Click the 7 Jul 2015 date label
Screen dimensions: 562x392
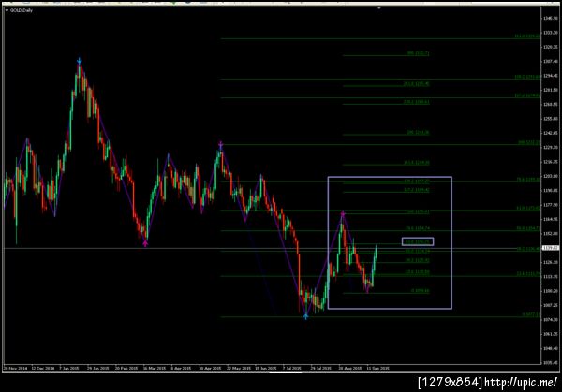click(x=291, y=368)
